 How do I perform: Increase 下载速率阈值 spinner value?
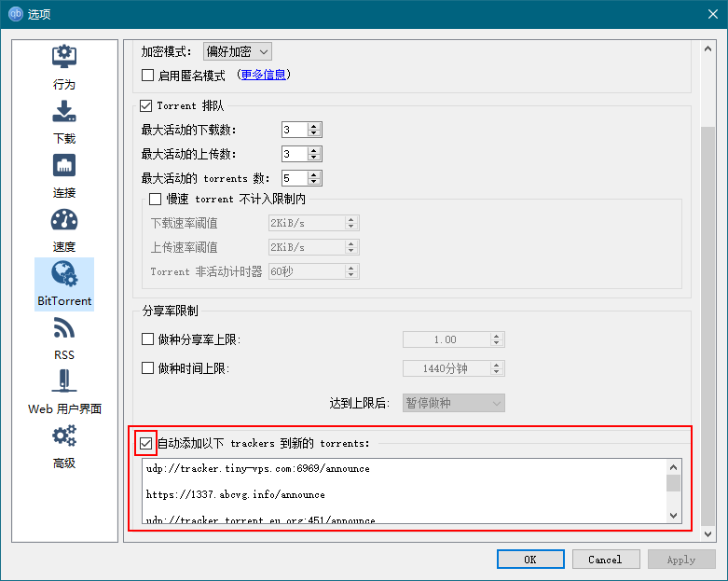351,220
